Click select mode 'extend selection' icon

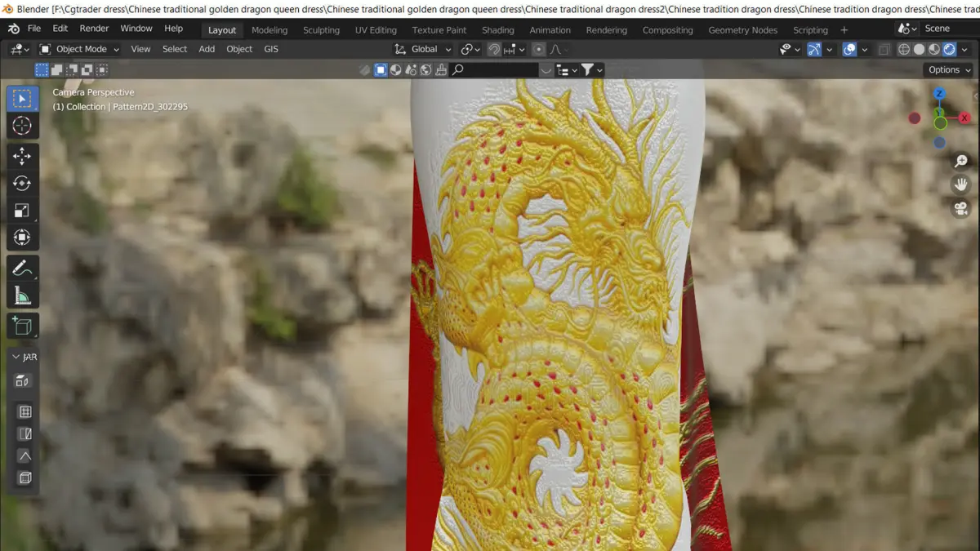tap(56, 70)
